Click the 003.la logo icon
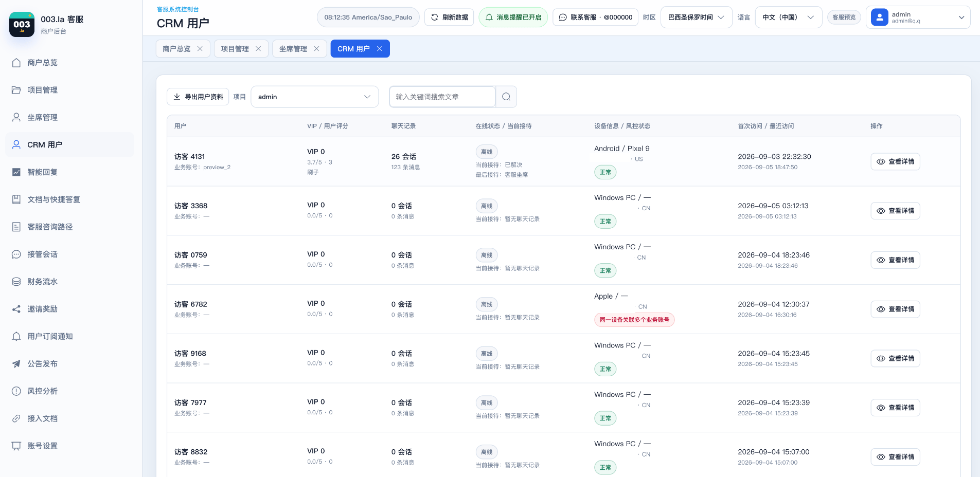Viewport: 980px width, 477px height. (22, 25)
